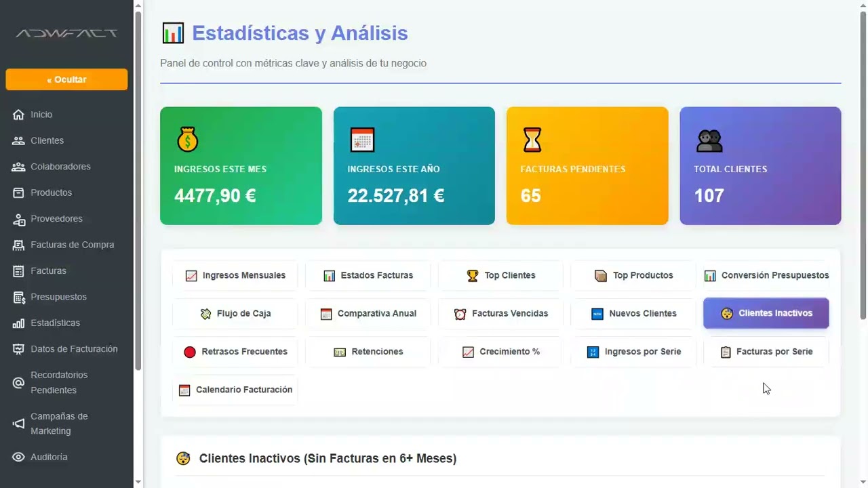Open the Nuevos Clientes tab
868x488 pixels.
(x=633, y=314)
